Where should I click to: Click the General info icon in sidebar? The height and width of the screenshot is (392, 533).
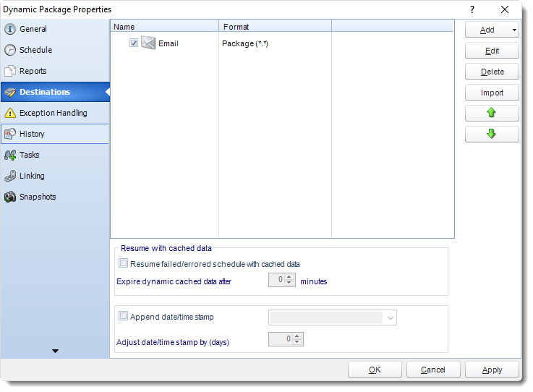10,29
